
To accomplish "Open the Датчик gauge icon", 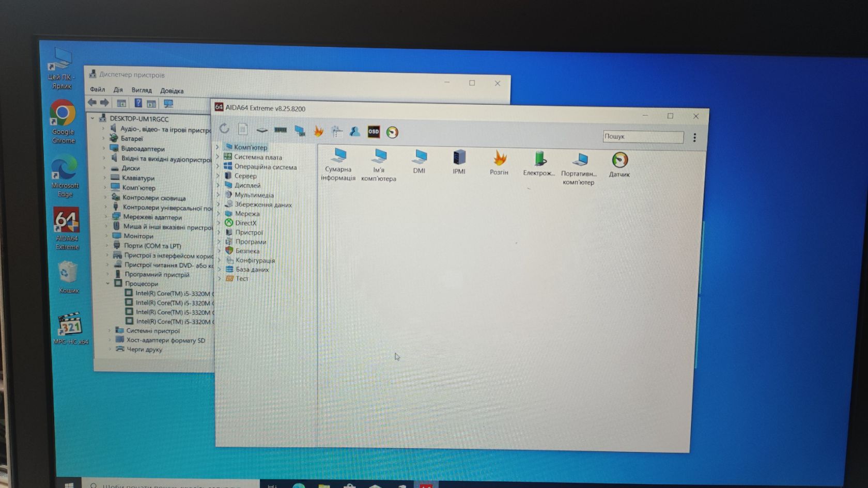I will [x=619, y=165].
